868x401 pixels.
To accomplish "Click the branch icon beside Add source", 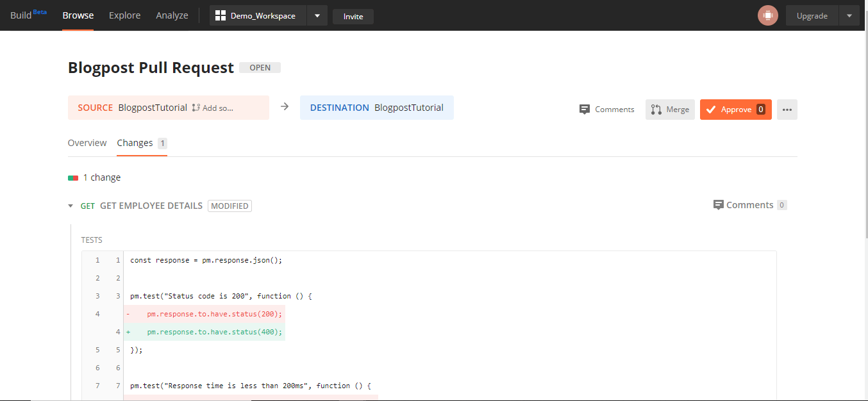I will 196,108.
